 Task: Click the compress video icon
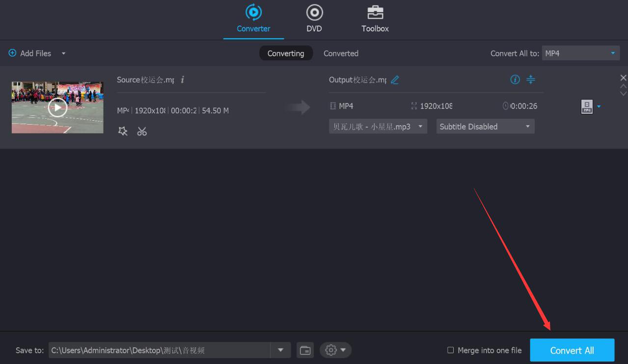[531, 79]
